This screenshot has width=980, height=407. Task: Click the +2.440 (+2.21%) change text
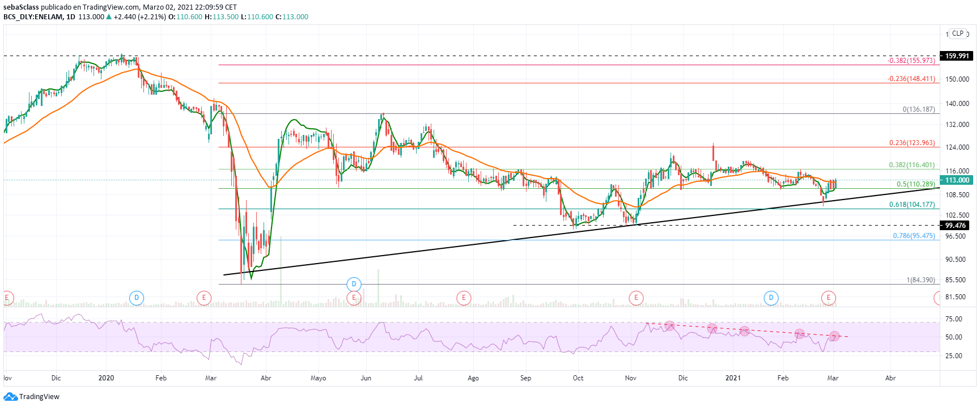[140, 17]
